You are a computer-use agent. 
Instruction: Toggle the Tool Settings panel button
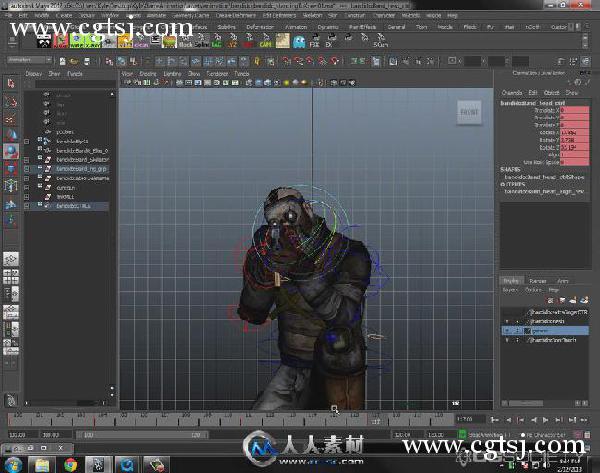[x=573, y=61]
